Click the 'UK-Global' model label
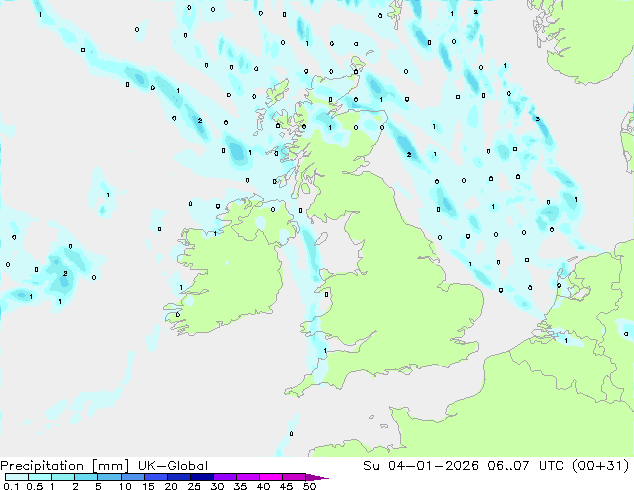The width and height of the screenshot is (634, 490). tap(173, 466)
